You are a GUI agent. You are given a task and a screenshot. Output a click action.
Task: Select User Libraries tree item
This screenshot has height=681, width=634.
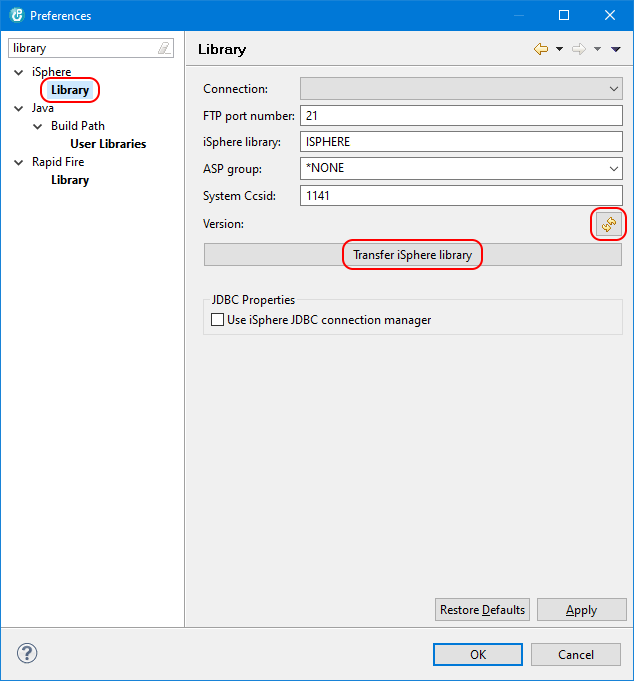108,144
